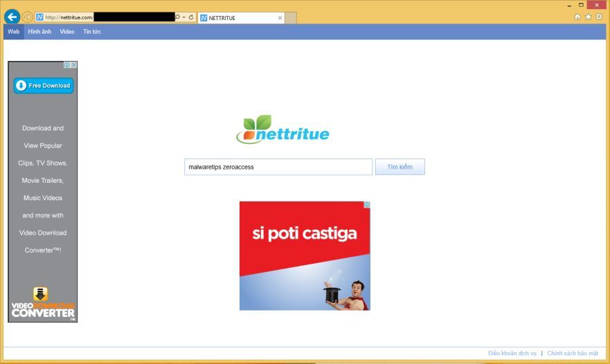This screenshot has width=610, height=364.
Task: Click the search input field
Action: tap(278, 167)
